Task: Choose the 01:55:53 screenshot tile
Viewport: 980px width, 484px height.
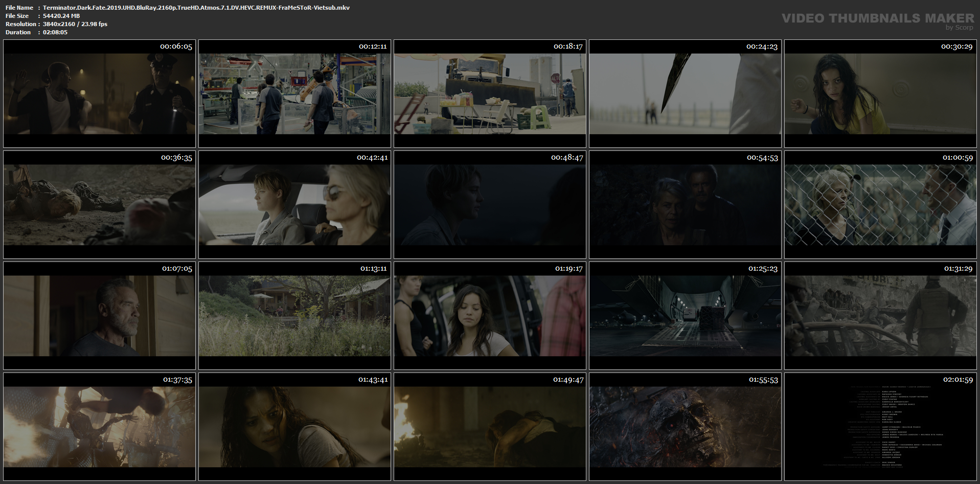Action: click(x=685, y=427)
